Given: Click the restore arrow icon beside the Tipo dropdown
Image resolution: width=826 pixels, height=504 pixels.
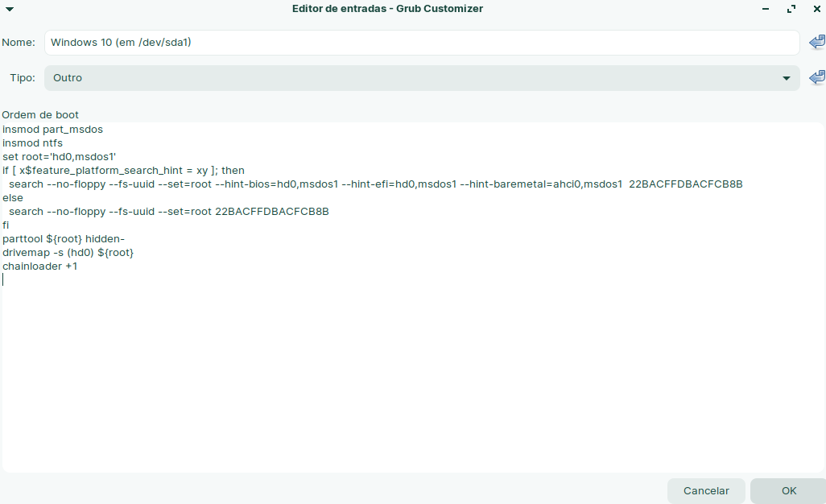Looking at the screenshot, I should [817, 77].
